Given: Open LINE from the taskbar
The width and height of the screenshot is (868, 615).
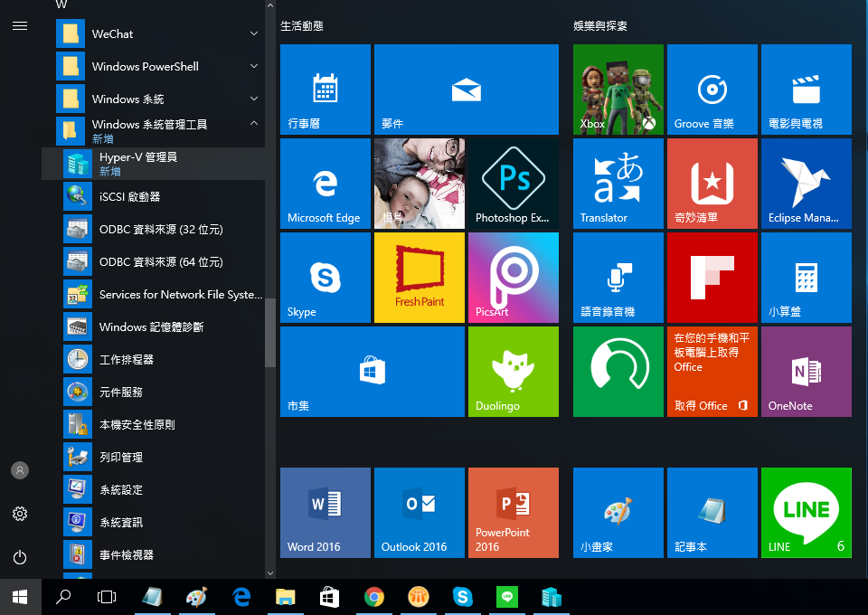Looking at the screenshot, I should [507, 597].
